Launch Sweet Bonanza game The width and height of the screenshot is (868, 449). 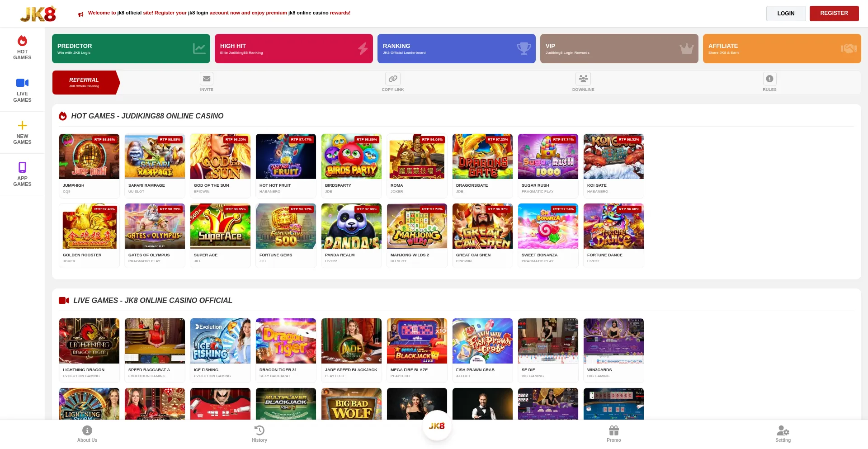548,226
